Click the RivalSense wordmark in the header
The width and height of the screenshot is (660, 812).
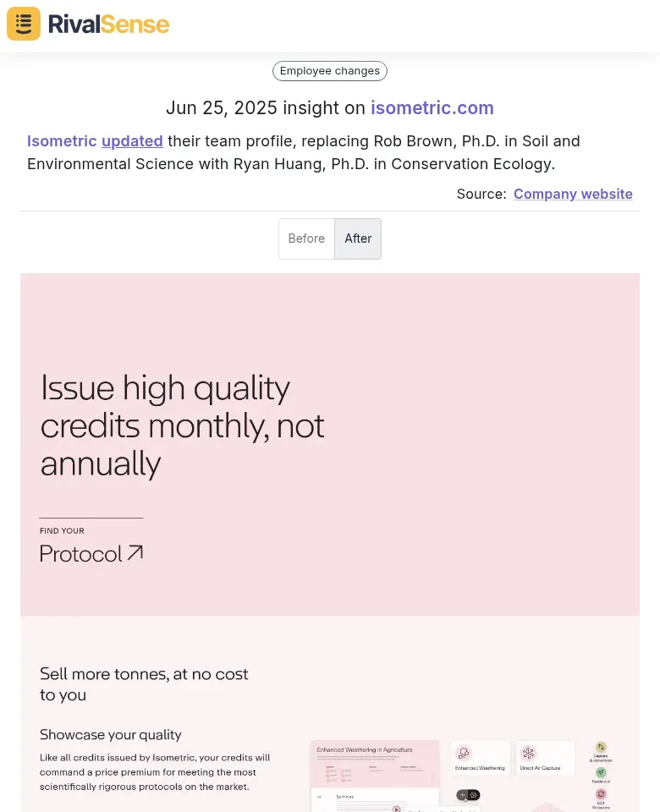(x=108, y=25)
